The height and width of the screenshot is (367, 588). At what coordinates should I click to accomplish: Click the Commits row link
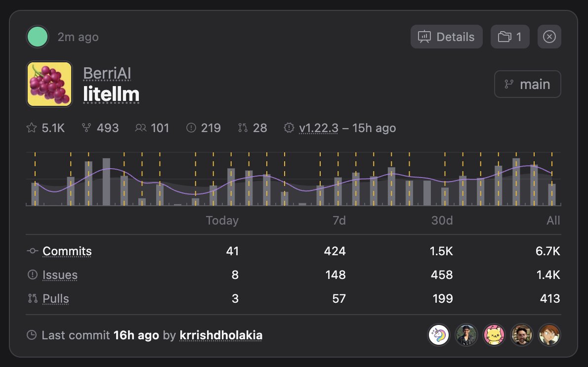(67, 251)
